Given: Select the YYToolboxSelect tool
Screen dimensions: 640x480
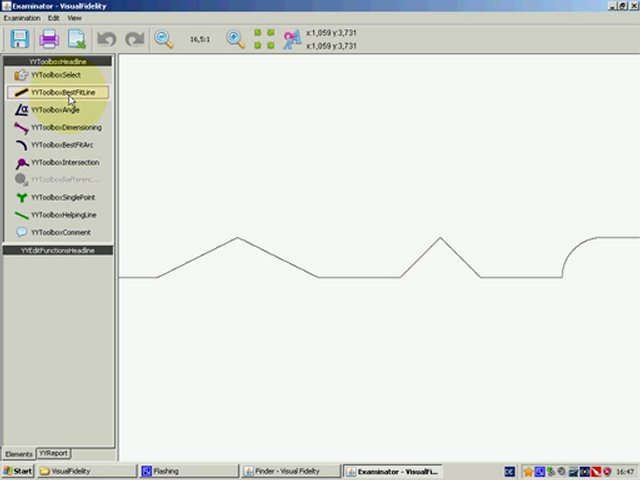Looking at the screenshot, I should click(x=56, y=75).
